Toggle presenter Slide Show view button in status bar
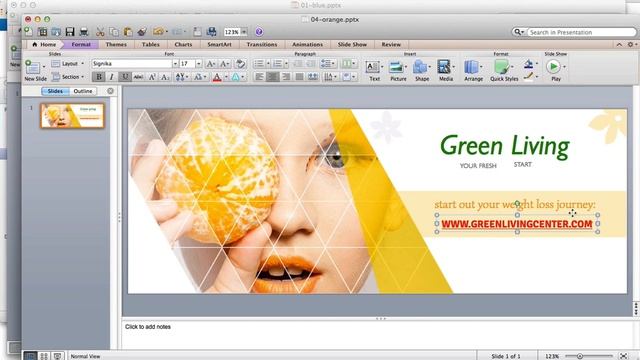 58,356
